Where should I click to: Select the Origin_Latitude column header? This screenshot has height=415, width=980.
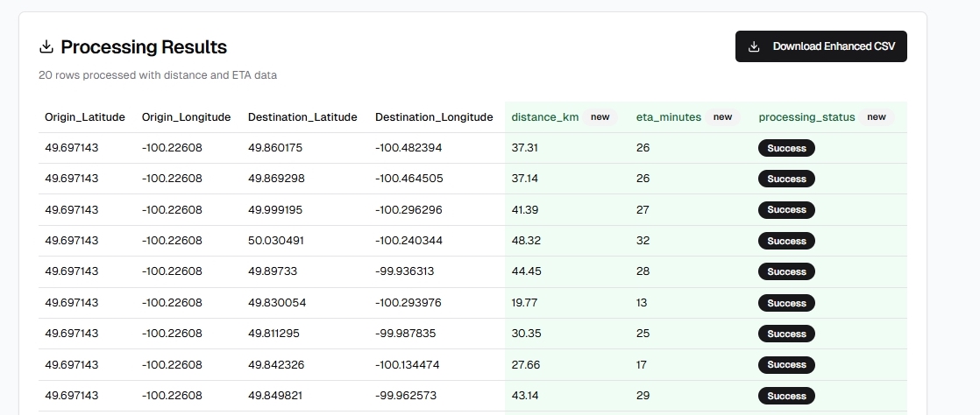tap(85, 117)
